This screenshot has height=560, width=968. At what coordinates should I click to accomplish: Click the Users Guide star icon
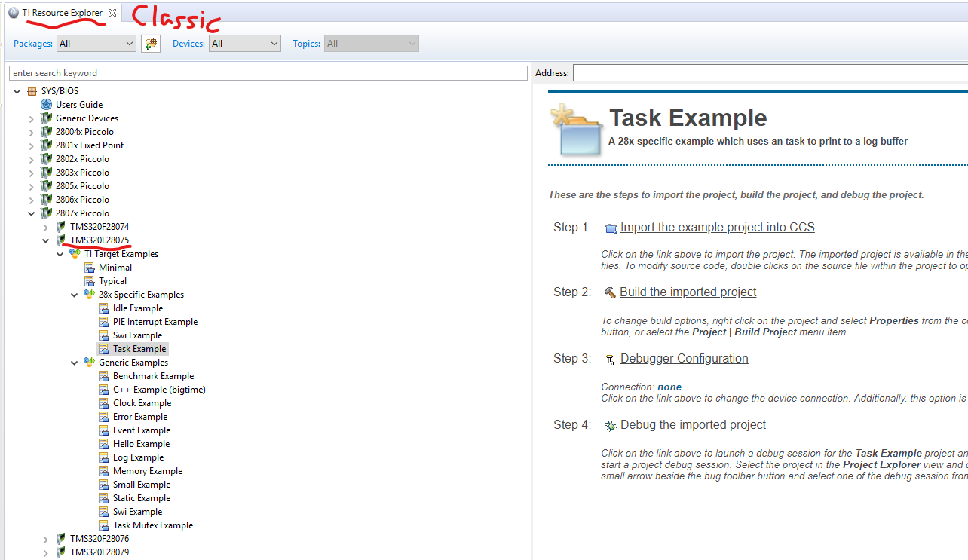pos(47,105)
